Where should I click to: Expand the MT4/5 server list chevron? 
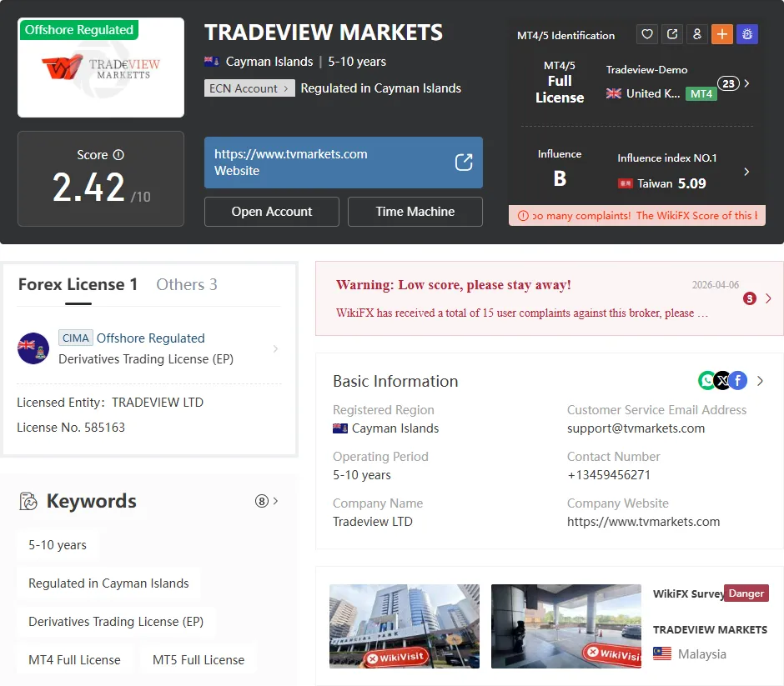[x=746, y=83]
